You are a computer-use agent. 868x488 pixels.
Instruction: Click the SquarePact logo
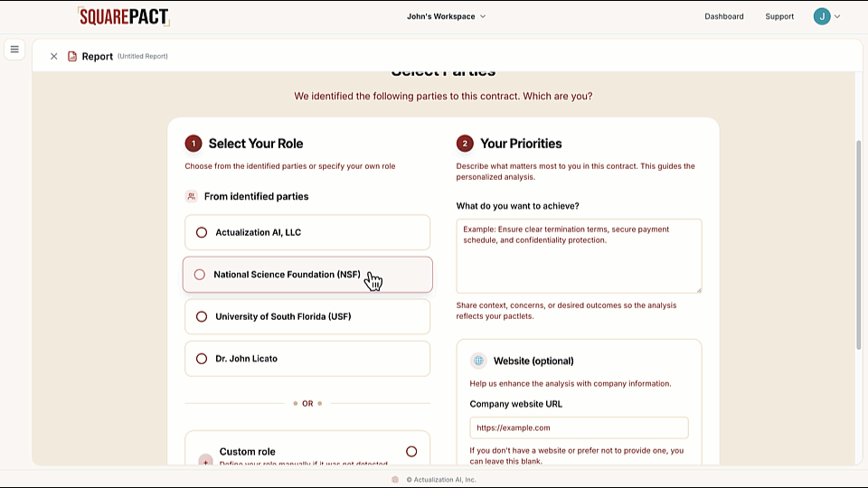(x=124, y=16)
